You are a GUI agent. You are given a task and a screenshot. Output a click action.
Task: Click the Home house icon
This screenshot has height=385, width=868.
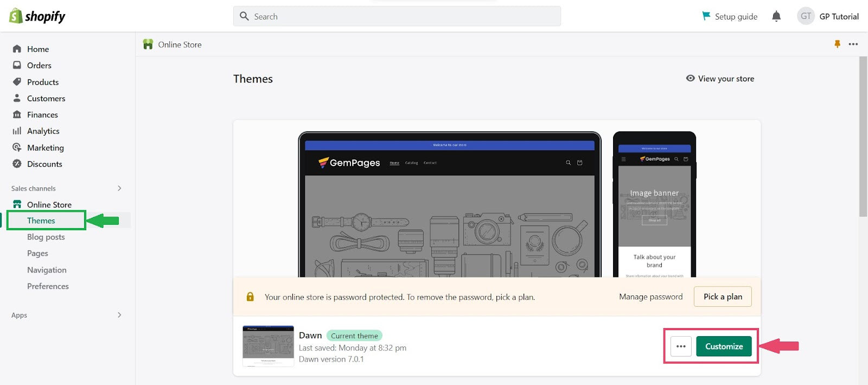point(17,49)
